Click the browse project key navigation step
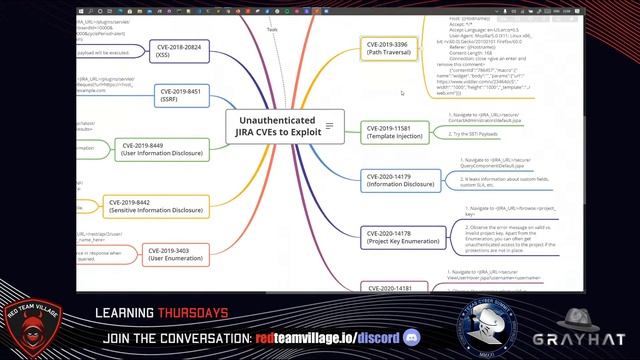The width and height of the screenshot is (640, 360). coord(510,211)
